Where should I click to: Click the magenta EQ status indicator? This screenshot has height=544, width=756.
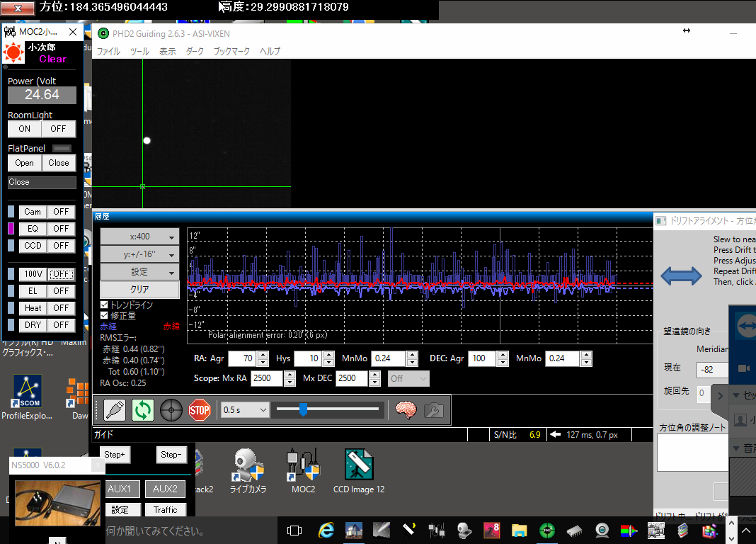pyautogui.click(x=11, y=229)
